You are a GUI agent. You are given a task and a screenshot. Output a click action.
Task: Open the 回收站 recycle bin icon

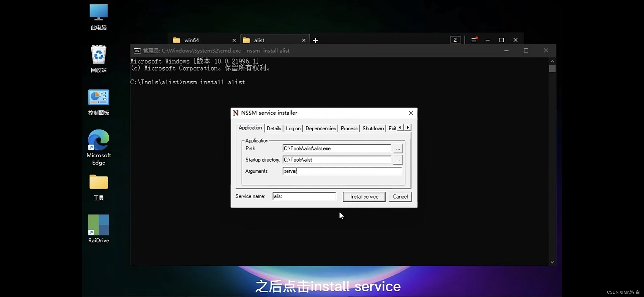coord(99,55)
